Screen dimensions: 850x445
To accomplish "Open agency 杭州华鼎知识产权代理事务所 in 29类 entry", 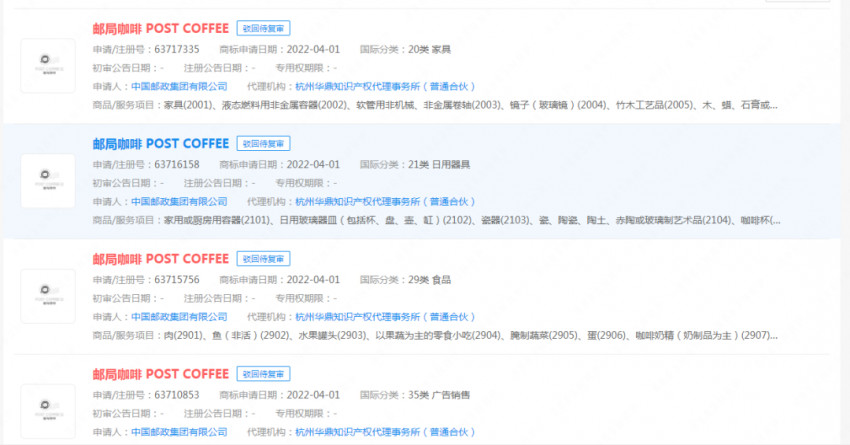I will click(x=385, y=317).
